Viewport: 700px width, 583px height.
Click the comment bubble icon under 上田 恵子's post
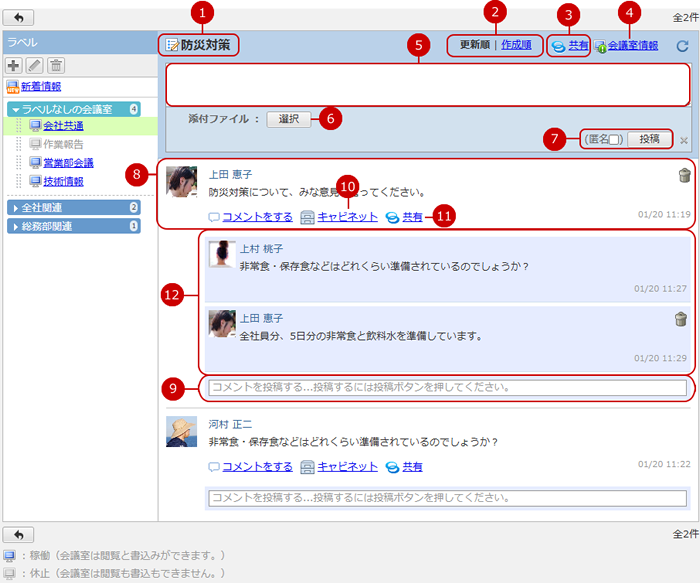pyautogui.click(x=214, y=217)
